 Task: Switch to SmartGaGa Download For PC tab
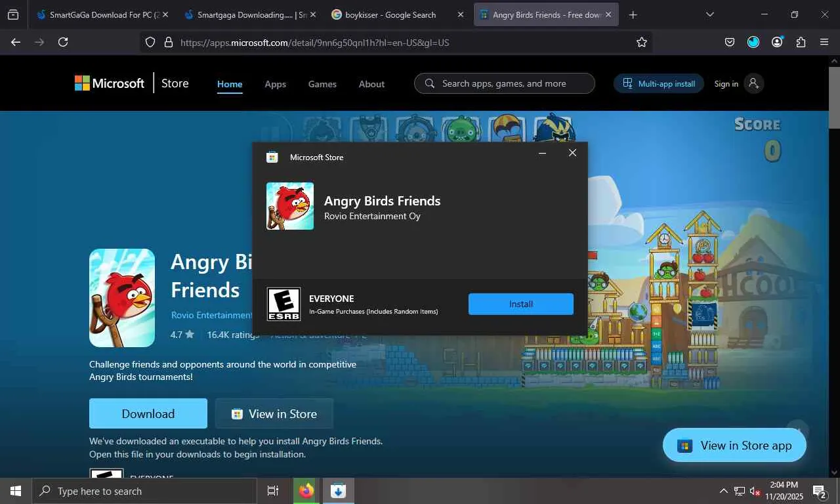coord(104,14)
